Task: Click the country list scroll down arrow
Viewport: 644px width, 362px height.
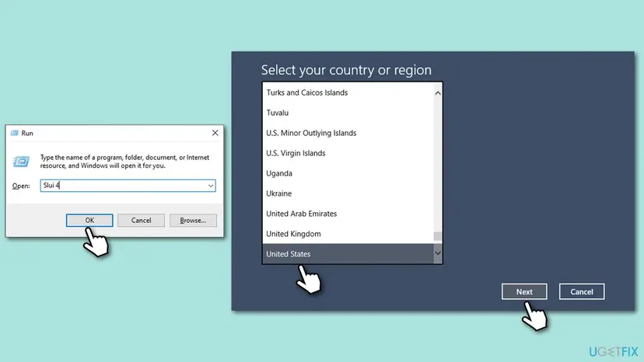Action: click(438, 252)
